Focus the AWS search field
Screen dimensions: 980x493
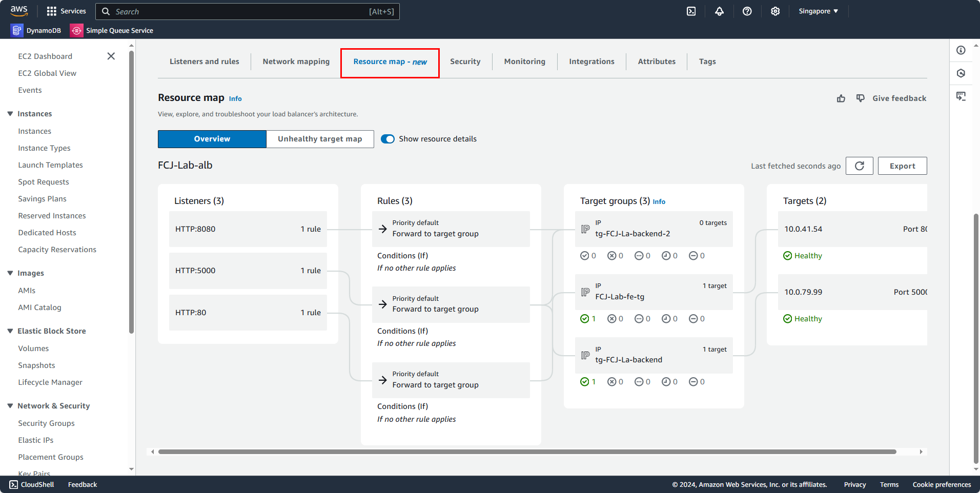coord(248,11)
